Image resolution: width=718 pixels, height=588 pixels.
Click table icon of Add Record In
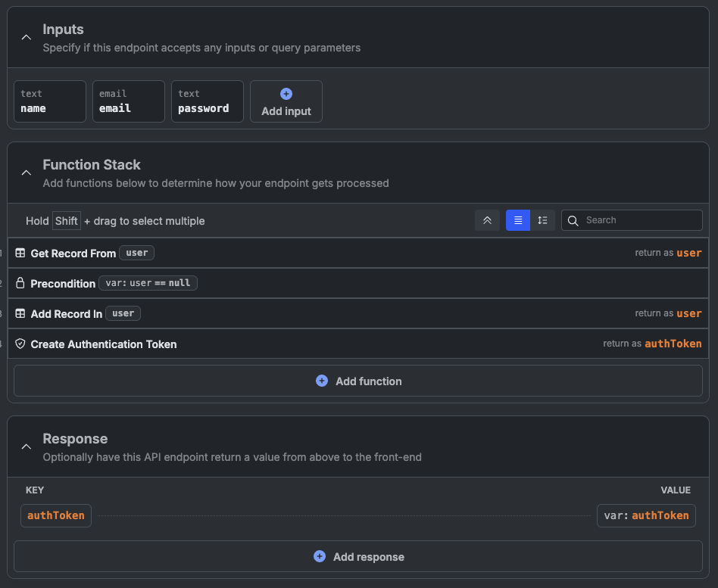click(20, 313)
